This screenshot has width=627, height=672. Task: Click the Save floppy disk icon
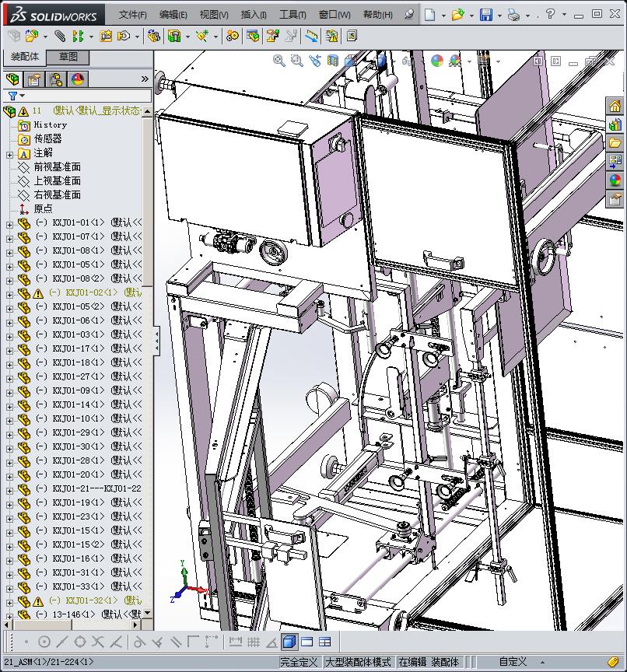[x=486, y=15]
